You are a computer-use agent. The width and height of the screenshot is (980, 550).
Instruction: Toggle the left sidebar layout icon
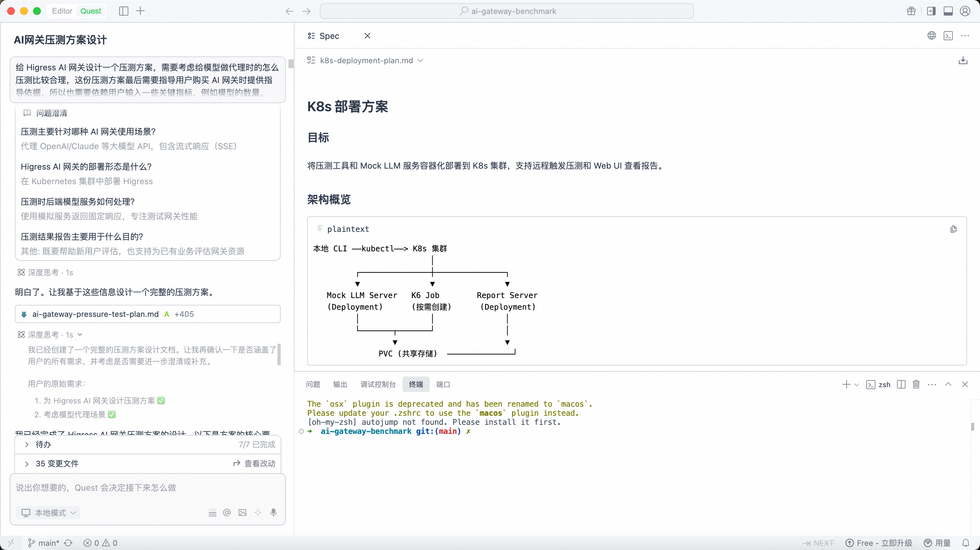pyautogui.click(x=124, y=11)
